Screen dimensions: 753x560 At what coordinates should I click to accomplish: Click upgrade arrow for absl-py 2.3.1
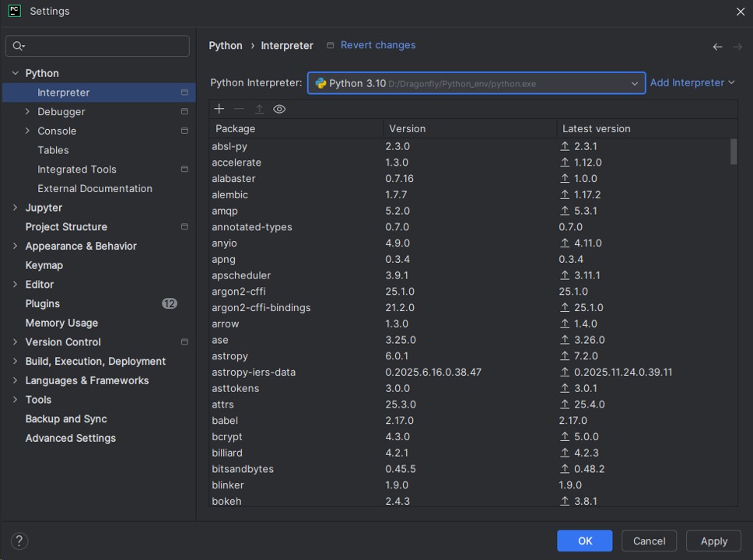point(565,146)
